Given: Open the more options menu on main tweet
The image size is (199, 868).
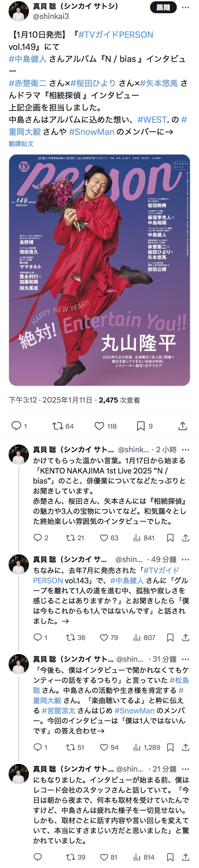Looking at the screenshot, I should [x=186, y=7].
